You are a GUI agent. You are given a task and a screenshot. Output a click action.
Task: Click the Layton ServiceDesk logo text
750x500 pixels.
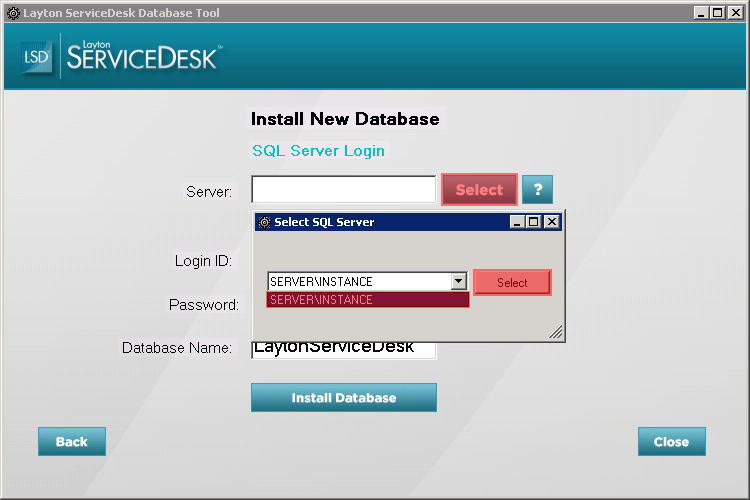coord(143,56)
